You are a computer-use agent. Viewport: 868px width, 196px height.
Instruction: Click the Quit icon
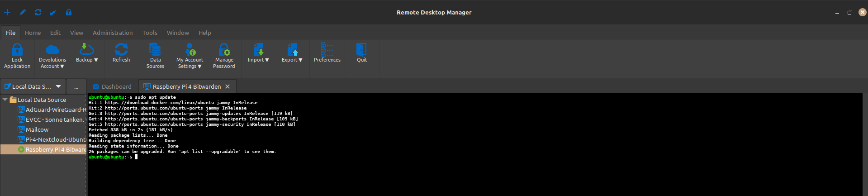pyautogui.click(x=361, y=50)
